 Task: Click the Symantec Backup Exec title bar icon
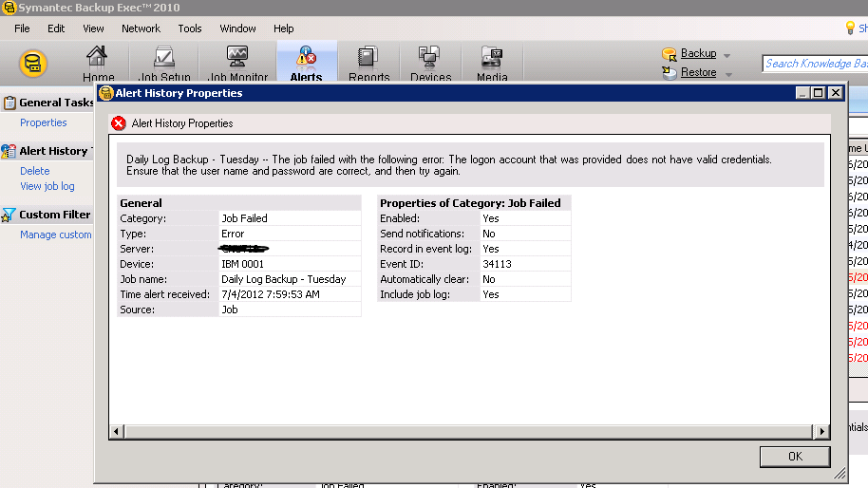pos(9,8)
